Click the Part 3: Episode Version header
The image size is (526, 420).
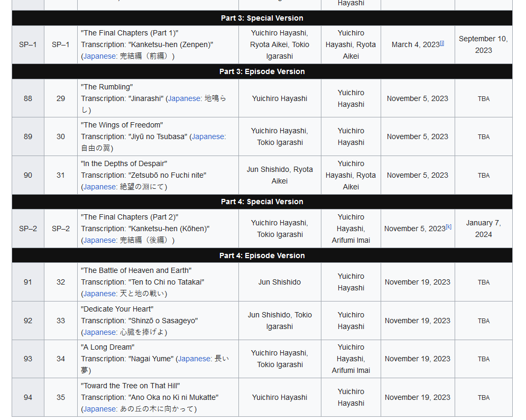262,71
